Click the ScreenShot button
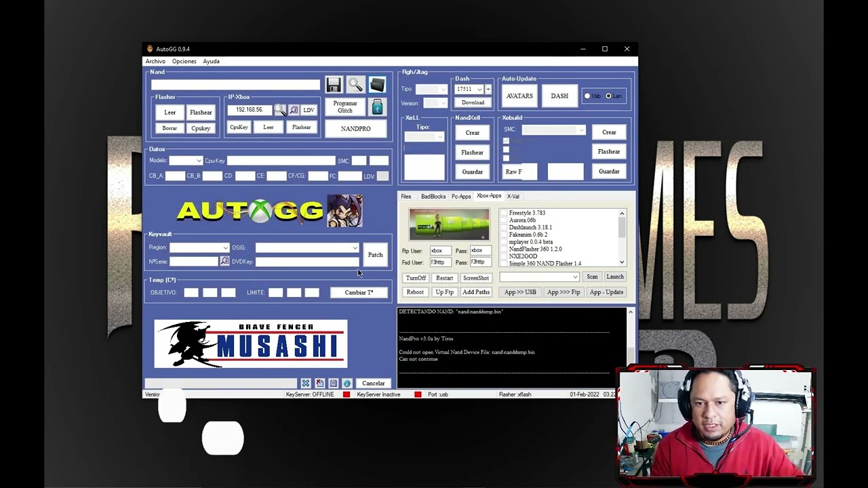 [475, 278]
